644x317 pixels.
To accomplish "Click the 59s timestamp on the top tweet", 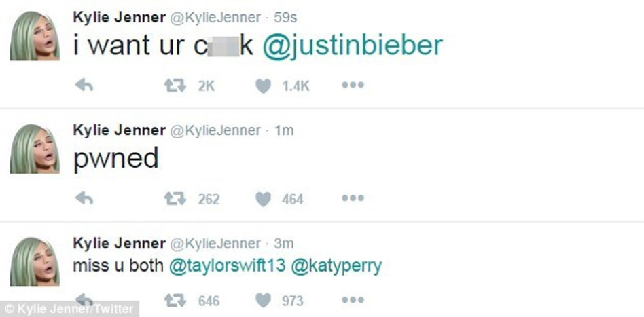I will [286, 18].
